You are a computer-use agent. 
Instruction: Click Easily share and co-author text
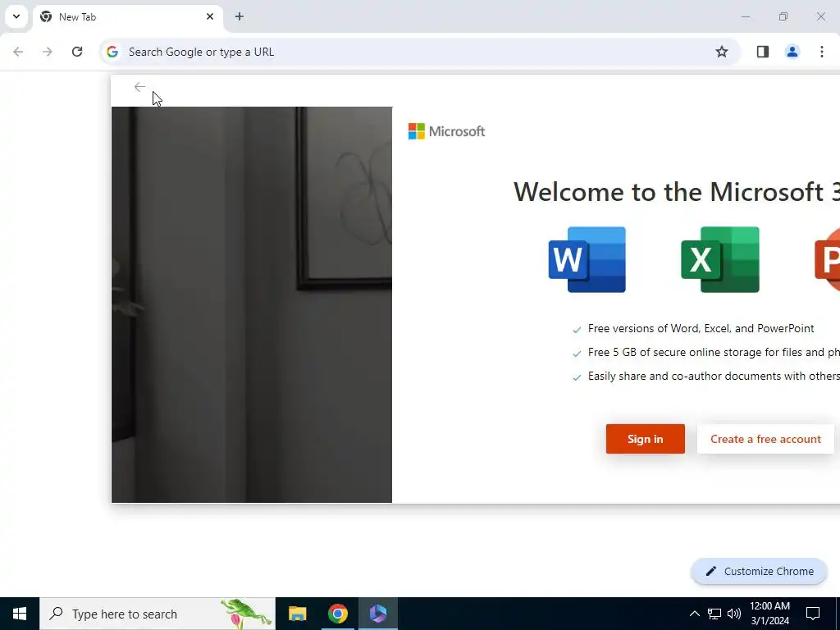pyautogui.click(x=714, y=376)
